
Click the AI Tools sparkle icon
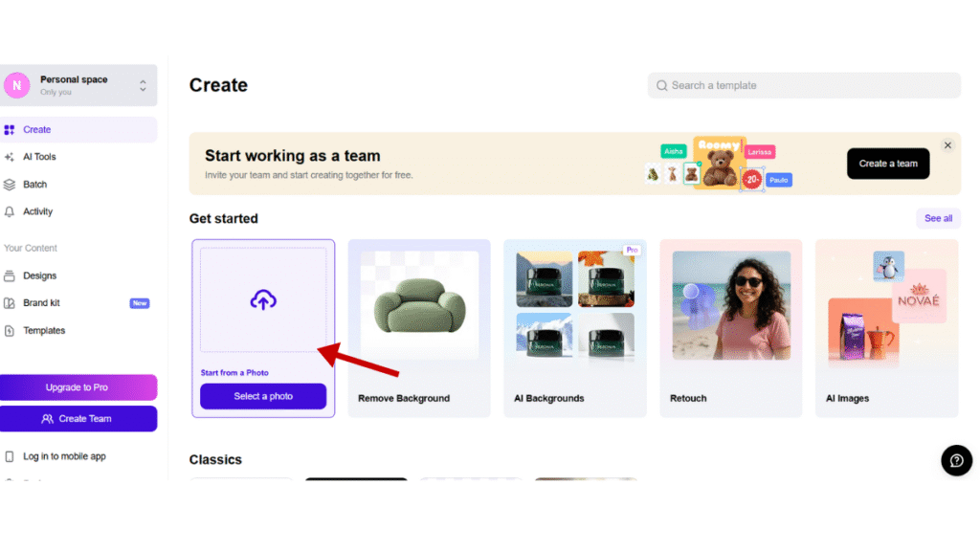coord(10,157)
